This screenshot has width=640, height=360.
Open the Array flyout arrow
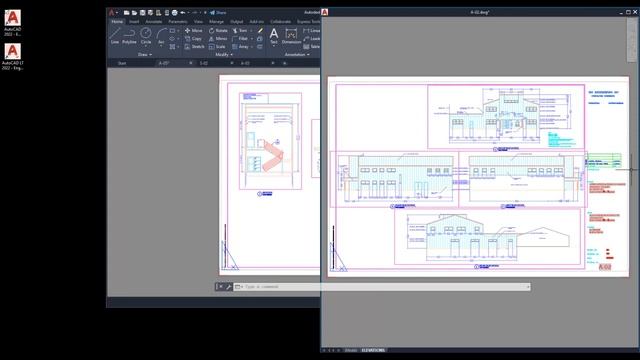251,47
